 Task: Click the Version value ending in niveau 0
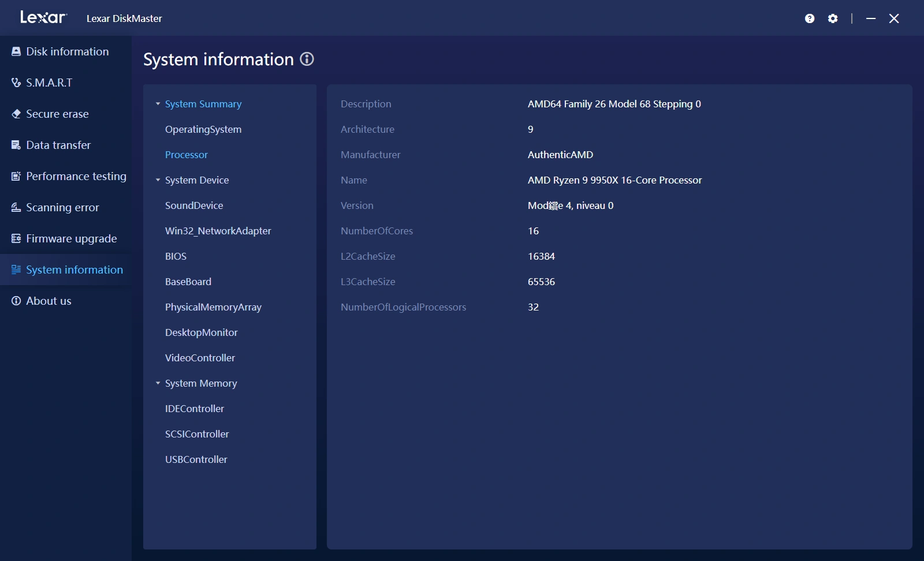click(x=571, y=205)
